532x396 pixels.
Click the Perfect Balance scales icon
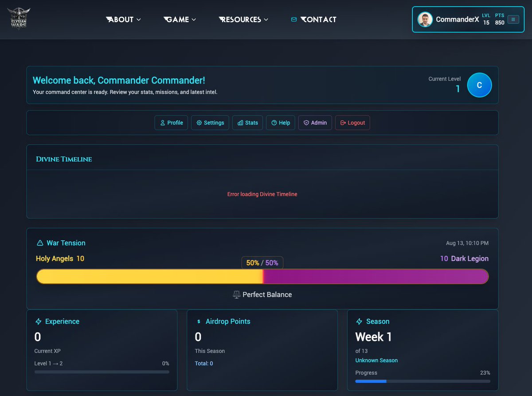tap(237, 294)
